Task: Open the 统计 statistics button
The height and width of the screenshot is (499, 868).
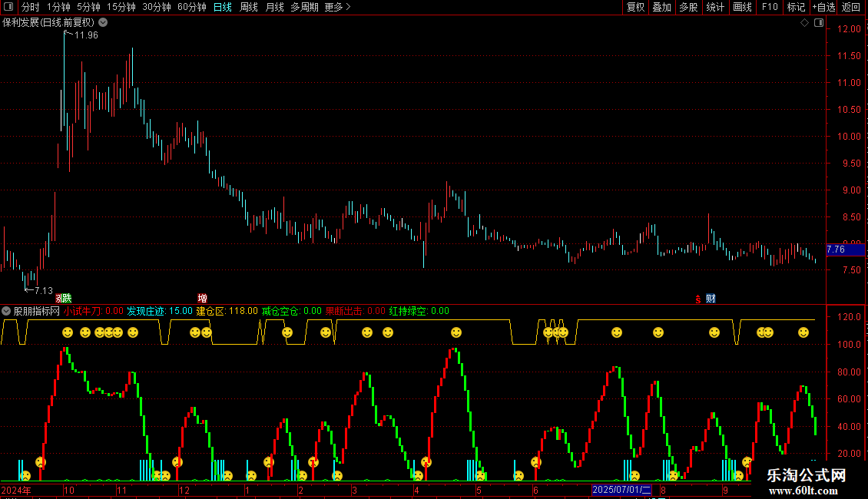Action: pos(715,7)
